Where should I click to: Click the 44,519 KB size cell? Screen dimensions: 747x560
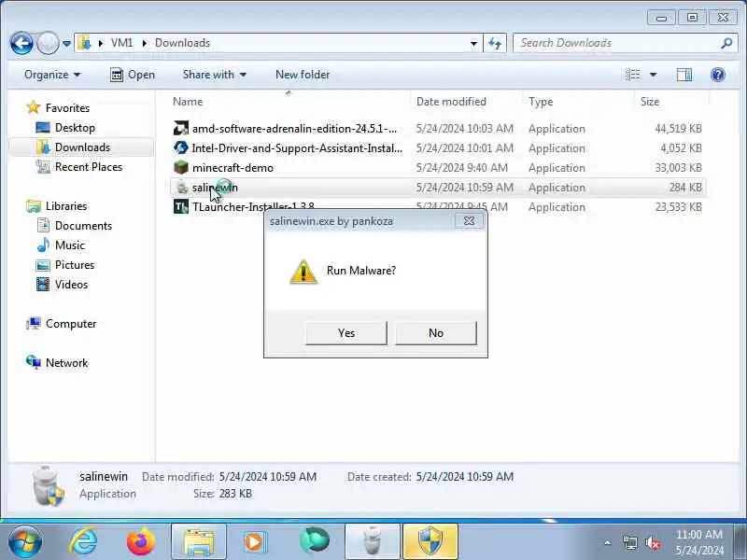678,129
